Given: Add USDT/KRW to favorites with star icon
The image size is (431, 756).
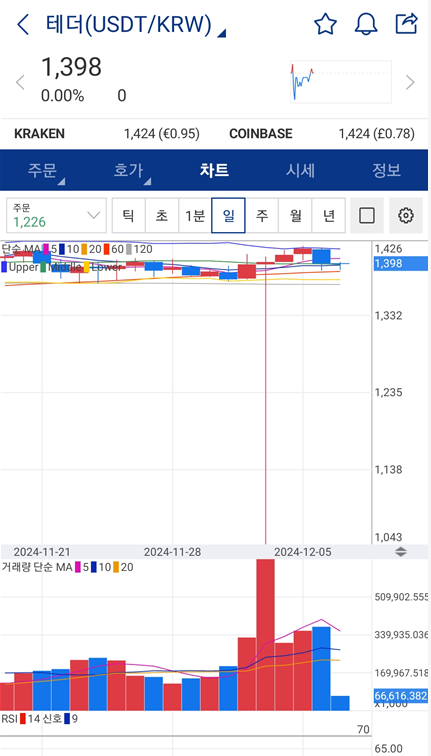Looking at the screenshot, I should [x=325, y=24].
